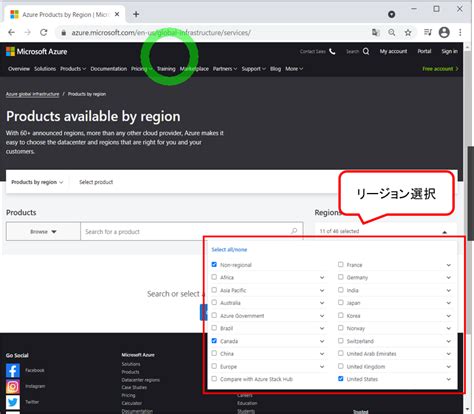The image size is (474, 414).
Task: Check Compare with Azure Stack Hub
Action: (214, 379)
